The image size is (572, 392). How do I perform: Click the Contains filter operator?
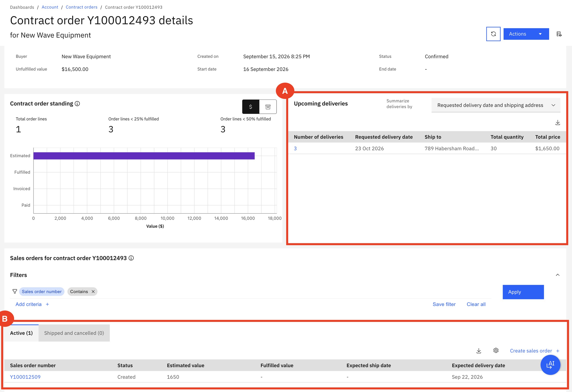click(79, 292)
